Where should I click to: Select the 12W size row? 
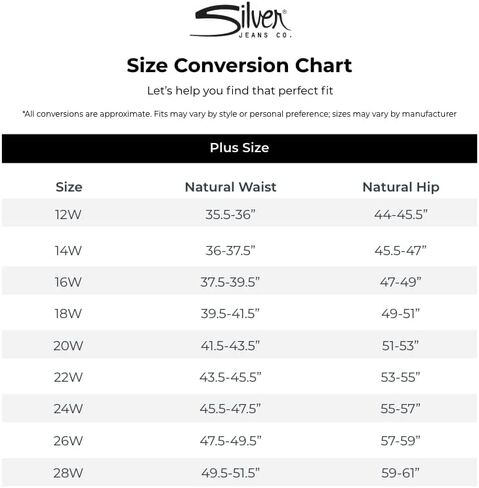click(239, 213)
